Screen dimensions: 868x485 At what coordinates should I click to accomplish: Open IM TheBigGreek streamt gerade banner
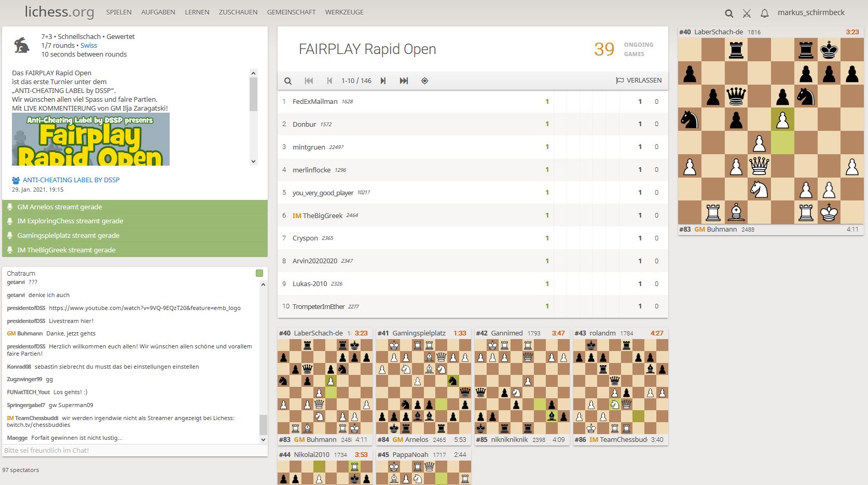(135, 250)
